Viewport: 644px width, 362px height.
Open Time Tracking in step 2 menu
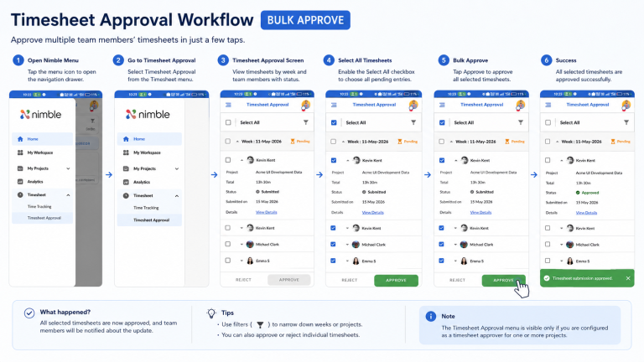146,208
